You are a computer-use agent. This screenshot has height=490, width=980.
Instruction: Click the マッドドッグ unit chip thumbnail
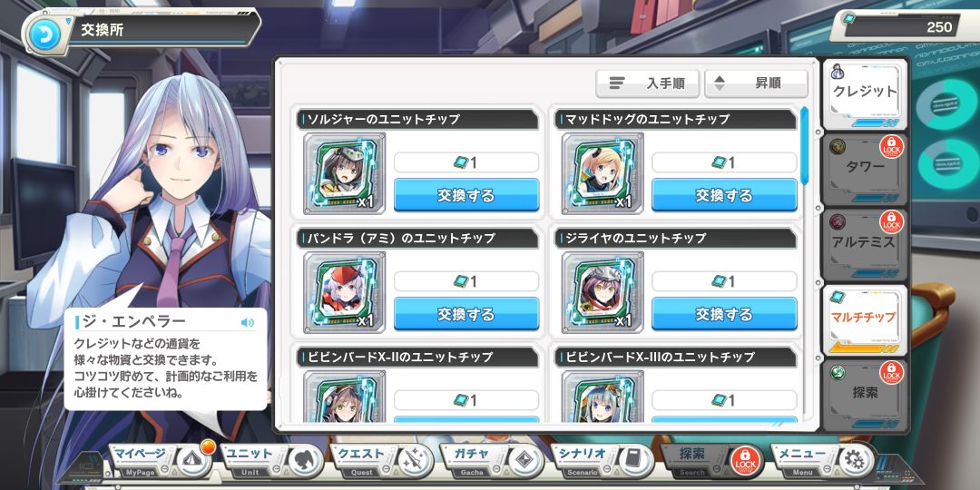coord(603,173)
